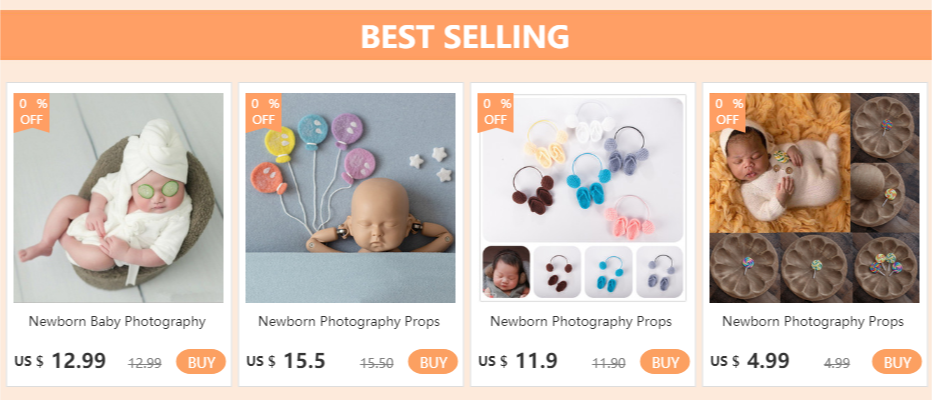The height and width of the screenshot is (400, 932).
Task: Open baby with lollipop props image
Action: point(815,198)
